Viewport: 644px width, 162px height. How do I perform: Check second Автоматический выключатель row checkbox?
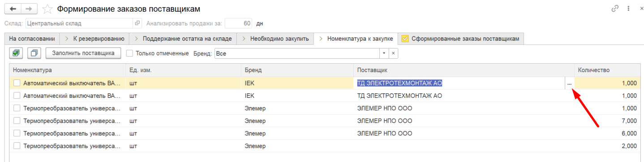tap(17, 96)
